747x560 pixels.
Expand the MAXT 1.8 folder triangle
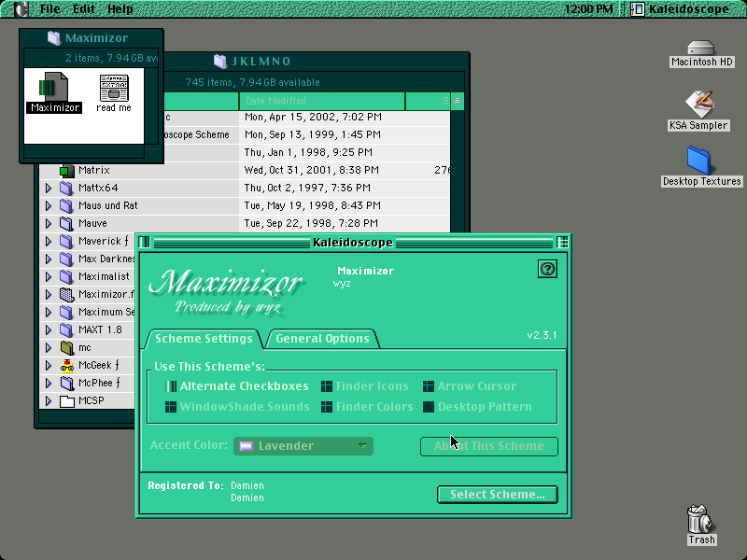pyautogui.click(x=49, y=329)
